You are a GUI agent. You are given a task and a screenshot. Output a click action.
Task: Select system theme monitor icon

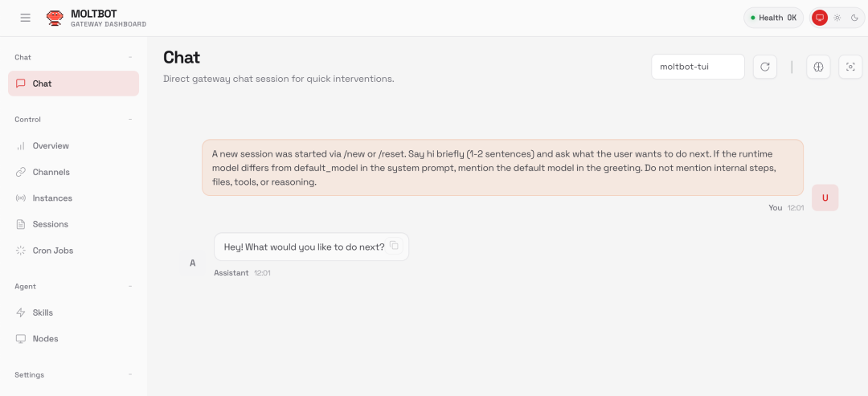click(820, 18)
